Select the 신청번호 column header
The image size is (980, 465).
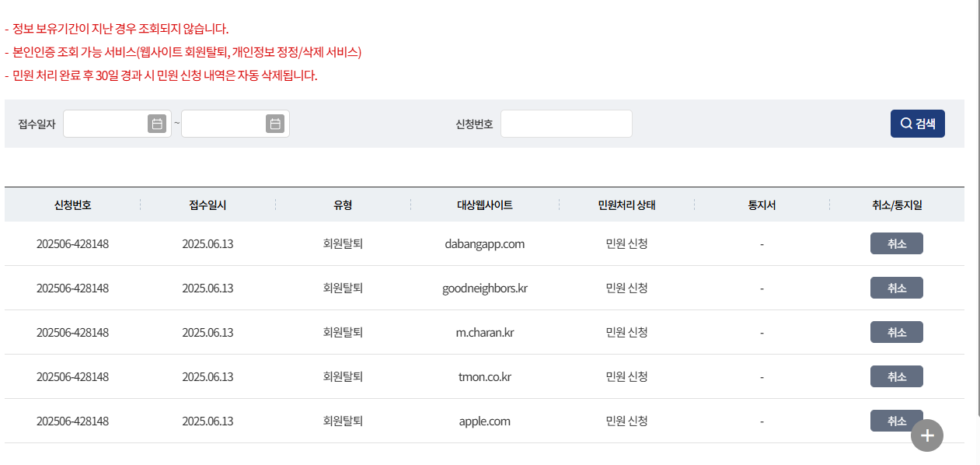click(72, 204)
